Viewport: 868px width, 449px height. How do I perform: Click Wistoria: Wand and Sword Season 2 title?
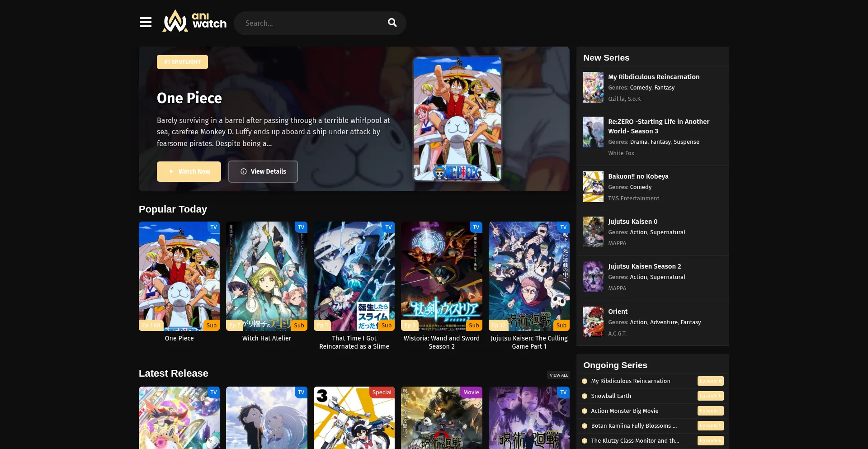(442, 342)
